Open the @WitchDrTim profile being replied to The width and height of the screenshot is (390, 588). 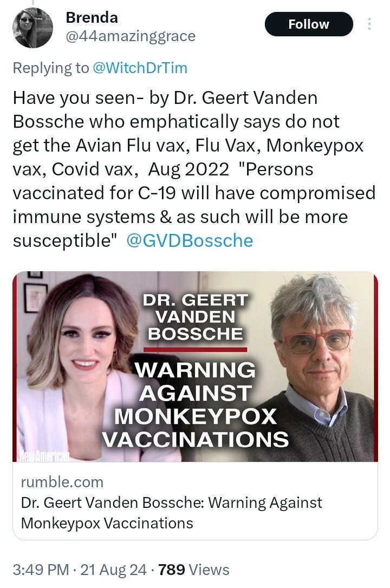click(x=140, y=68)
